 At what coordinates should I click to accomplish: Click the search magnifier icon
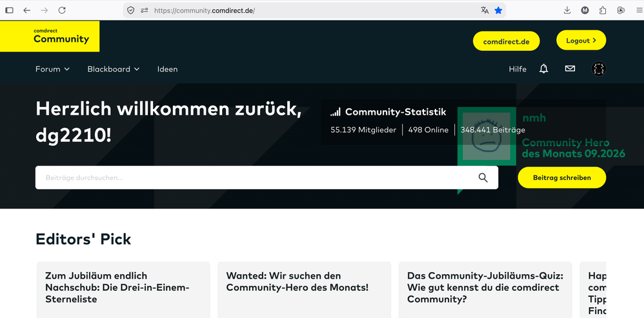(483, 177)
